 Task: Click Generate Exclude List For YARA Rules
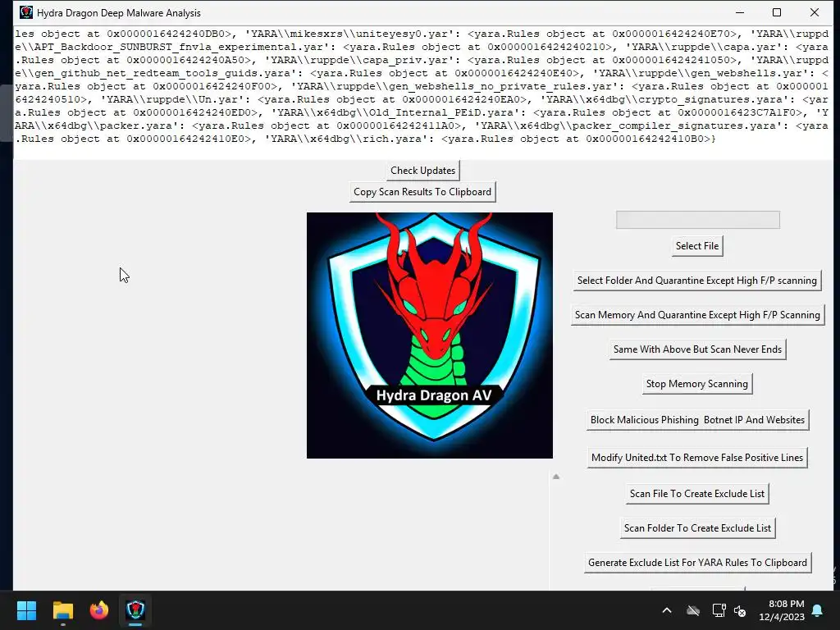[x=697, y=563]
